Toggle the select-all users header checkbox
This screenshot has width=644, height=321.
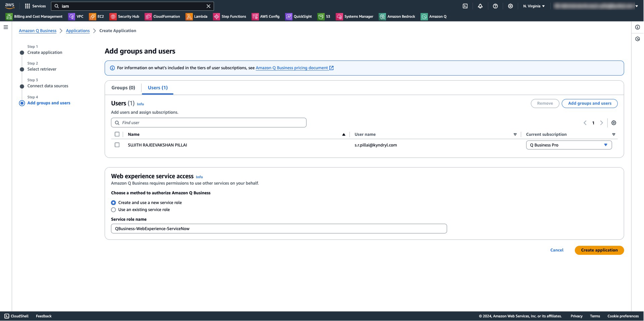coord(117,134)
